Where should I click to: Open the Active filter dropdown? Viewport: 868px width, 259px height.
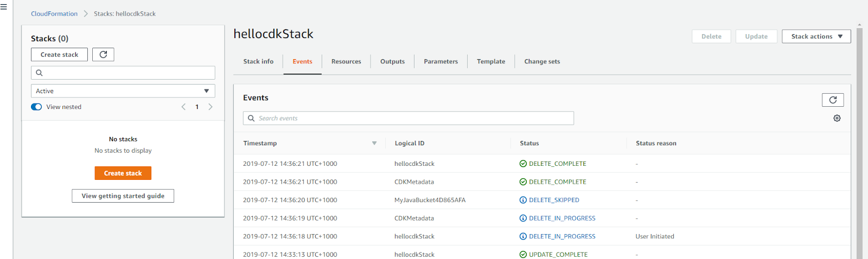click(123, 91)
